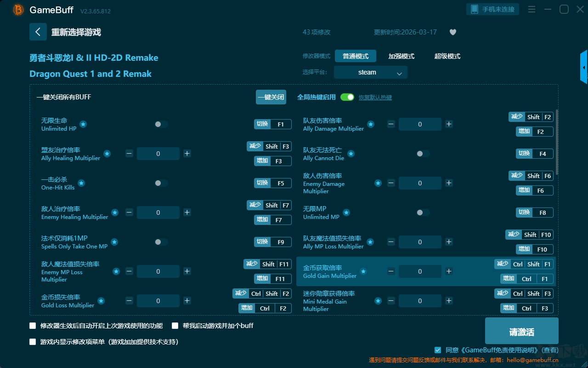This screenshot has height=368, width=588.
Task: Increase Ally Healing Multiplier with plus button
Action: click(x=187, y=154)
